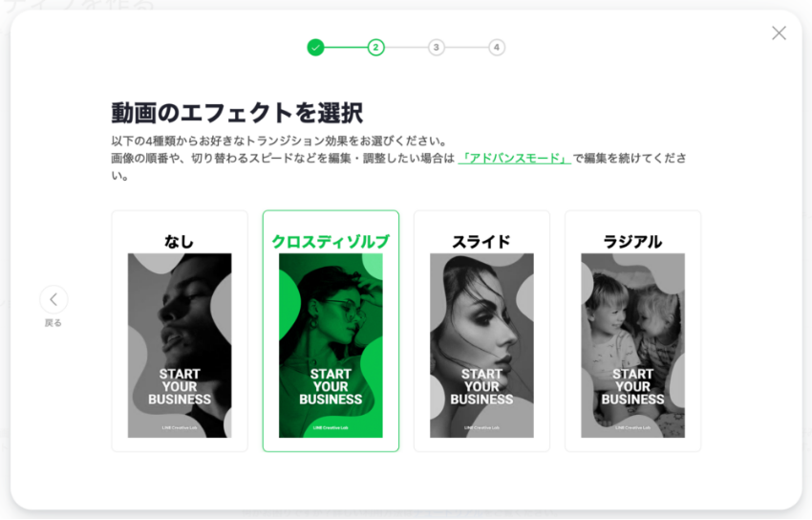
Task: Click the completed step 1 checkmark
Action: coord(315,47)
